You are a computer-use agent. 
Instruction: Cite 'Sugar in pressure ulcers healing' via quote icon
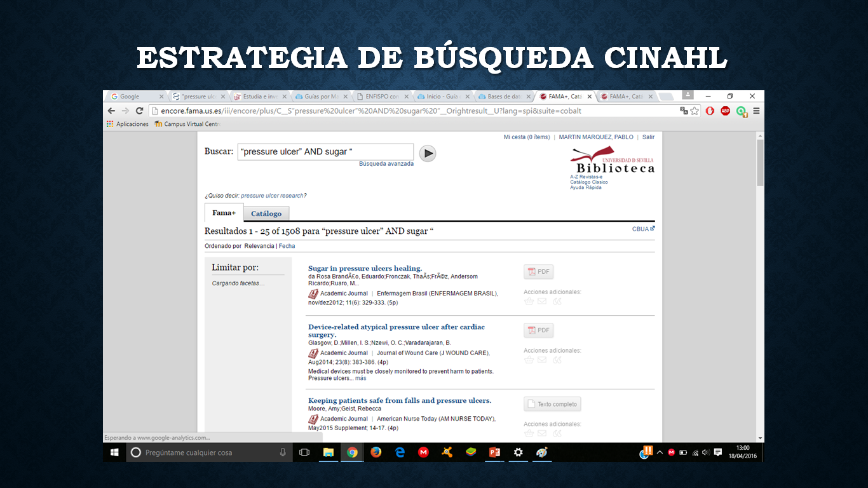[x=557, y=301]
